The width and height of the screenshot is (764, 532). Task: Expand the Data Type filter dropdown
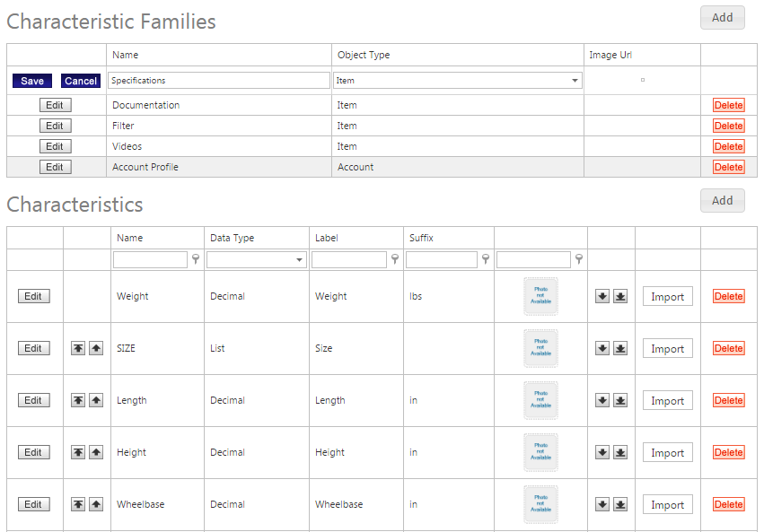point(300,260)
